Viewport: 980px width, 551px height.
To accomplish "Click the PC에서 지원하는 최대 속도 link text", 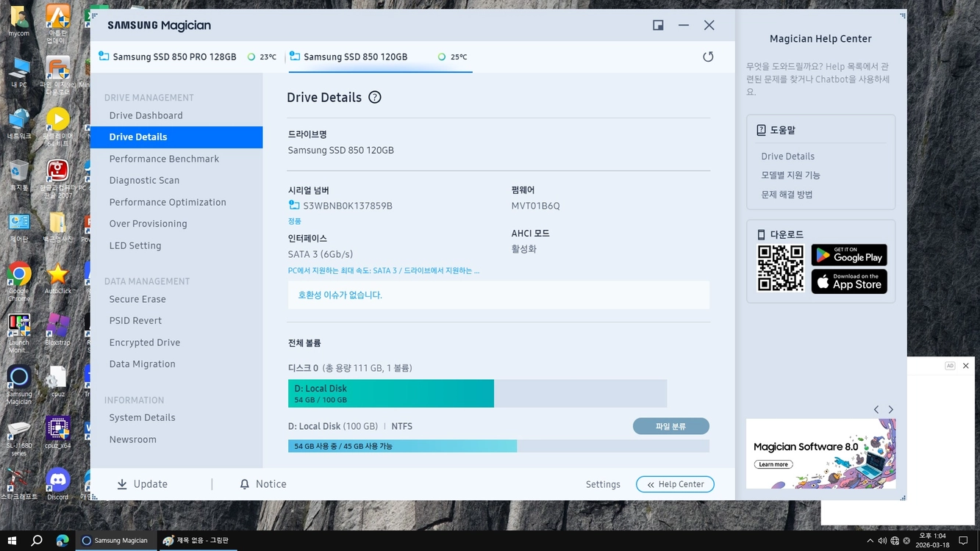I will point(384,270).
